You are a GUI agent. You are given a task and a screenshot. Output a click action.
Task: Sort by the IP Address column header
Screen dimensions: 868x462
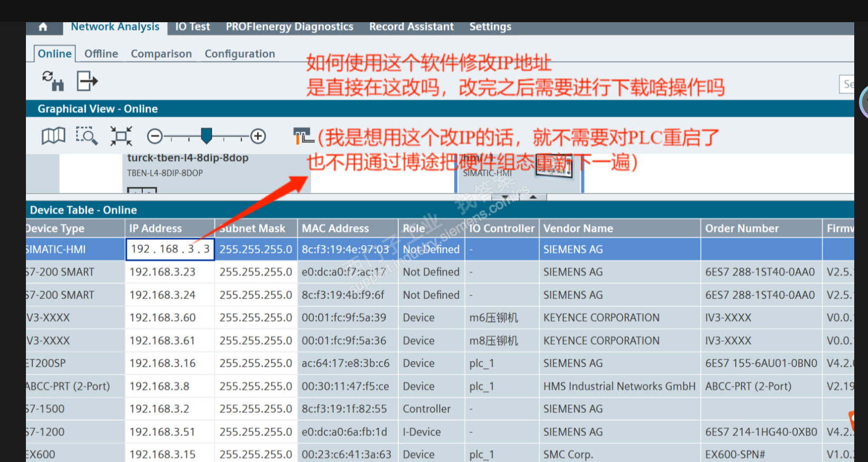point(170,229)
